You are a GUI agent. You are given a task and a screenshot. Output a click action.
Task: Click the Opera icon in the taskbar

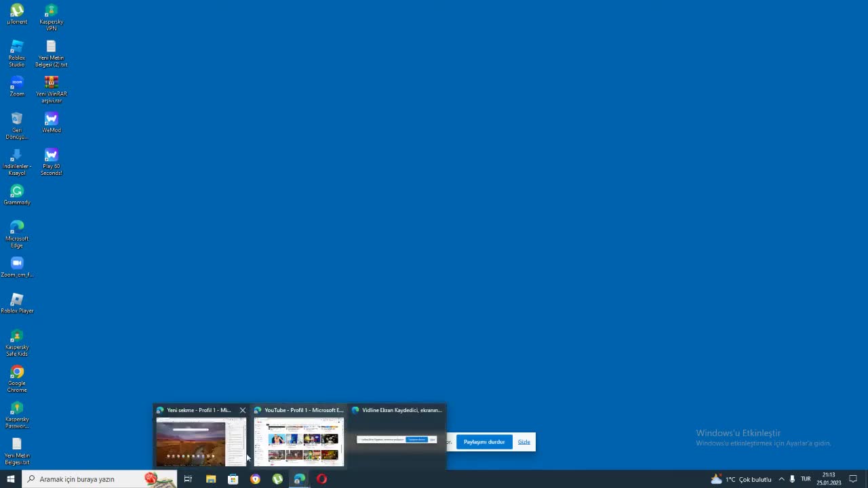tap(321, 479)
